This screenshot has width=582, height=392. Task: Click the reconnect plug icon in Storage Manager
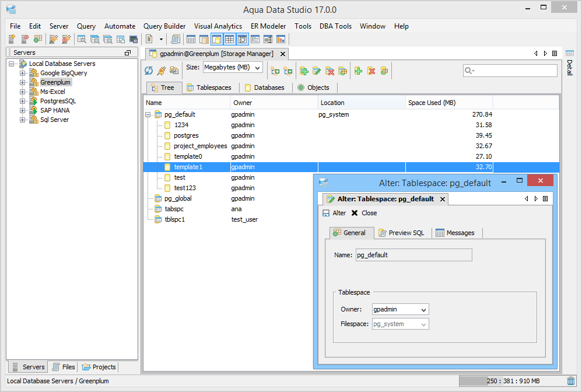click(x=162, y=71)
